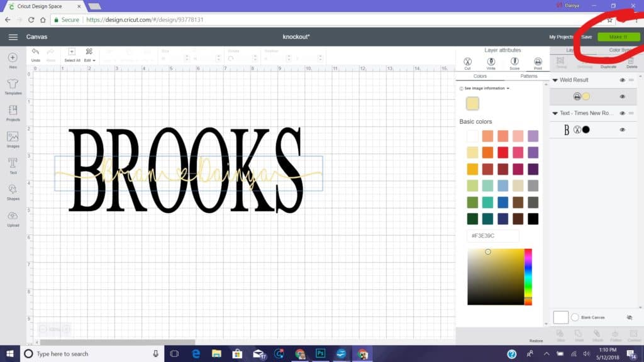Pick the black basic color swatch
The width and height of the screenshot is (644, 362).
click(533, 219)
